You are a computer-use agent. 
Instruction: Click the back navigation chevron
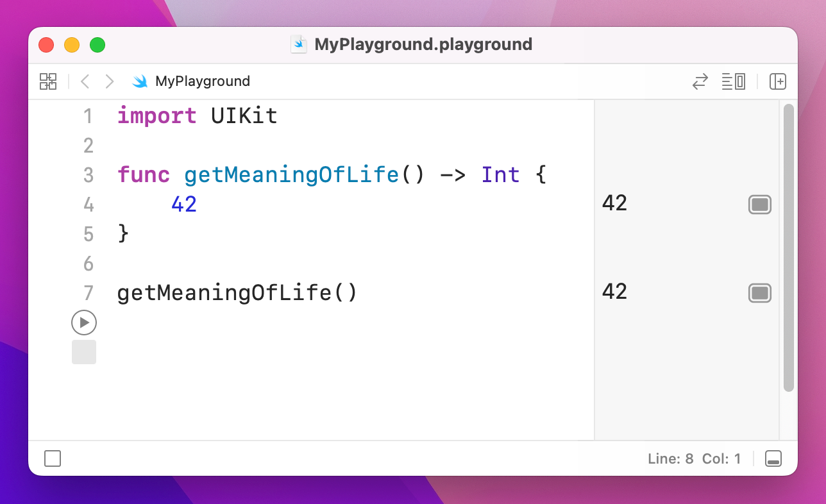click(x=85, y=81)
